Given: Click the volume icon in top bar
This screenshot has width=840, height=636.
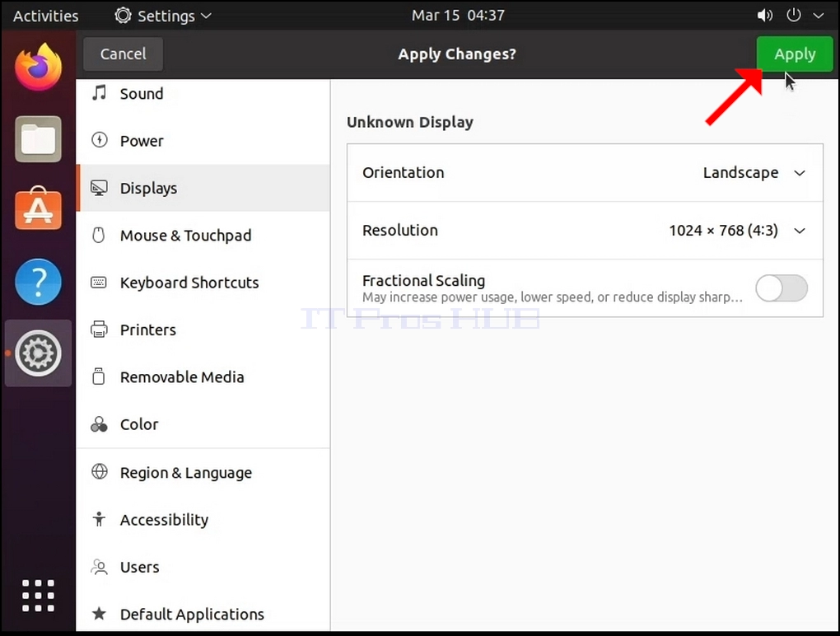Looking at the screenshot, I should [764, 16].
